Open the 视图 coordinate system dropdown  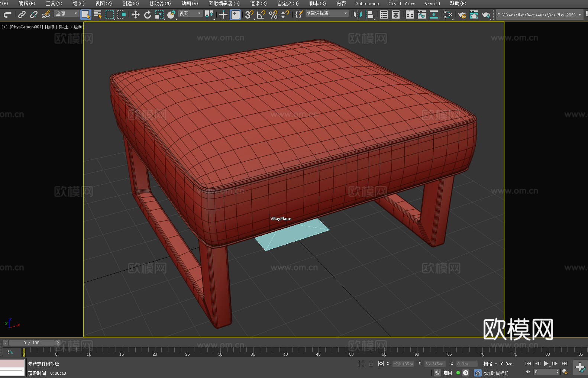[x=190, y=13]
